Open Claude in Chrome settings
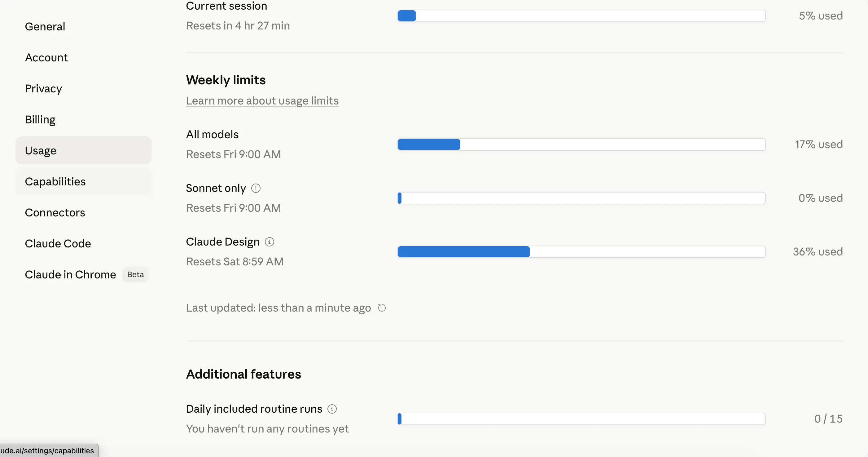Image resolution: width=868 pixels, height=457 pixels. point(70,275)
